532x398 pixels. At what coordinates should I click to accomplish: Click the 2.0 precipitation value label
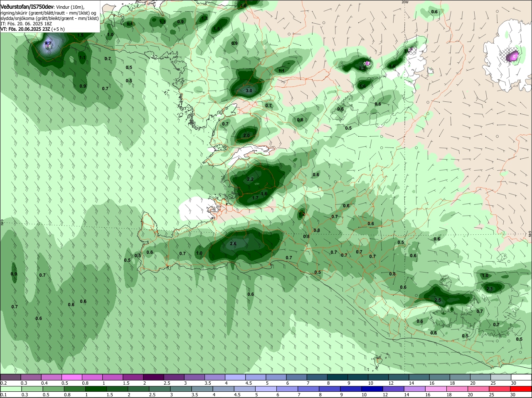246,136
